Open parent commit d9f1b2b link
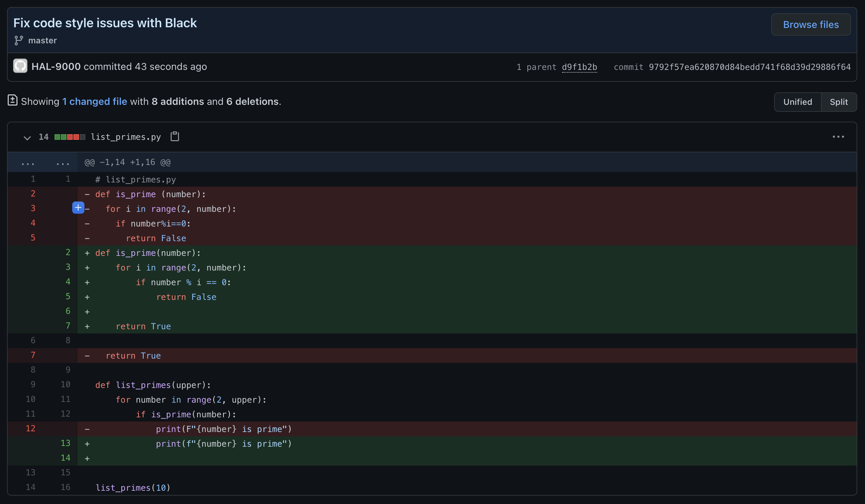Screen dimensions: 865x504 (x=579, y=67)
